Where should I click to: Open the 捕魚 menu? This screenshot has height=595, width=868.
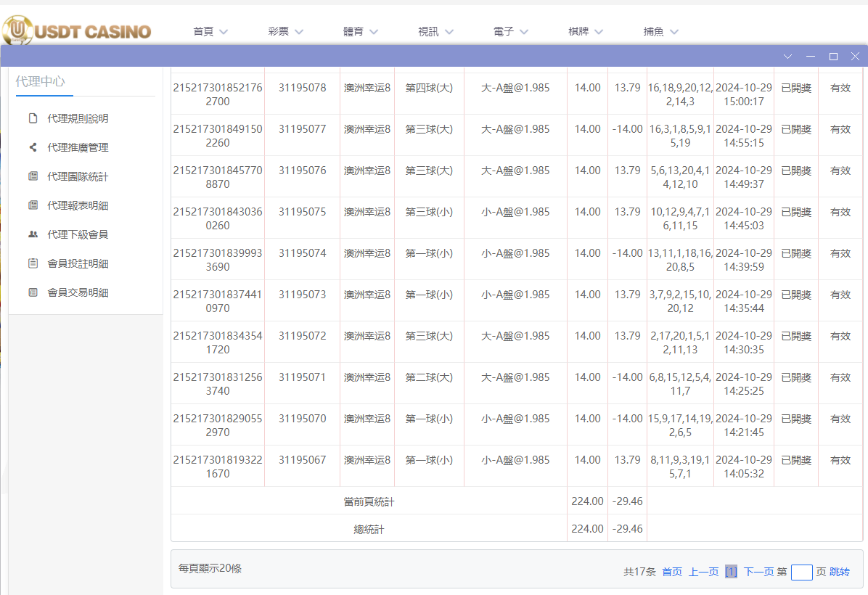pos(660,31)
